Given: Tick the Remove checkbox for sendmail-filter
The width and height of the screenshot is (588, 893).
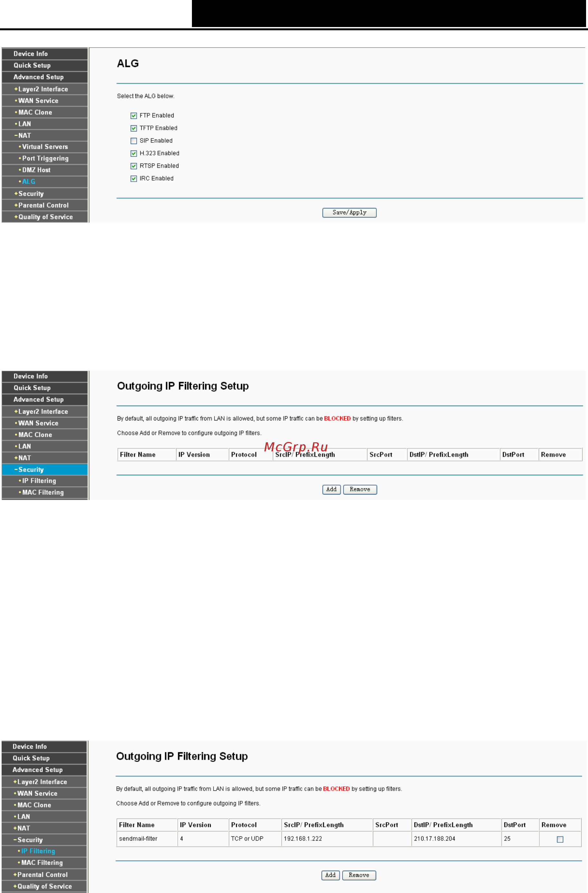Looking at the screenshot, I should point(560,839).
